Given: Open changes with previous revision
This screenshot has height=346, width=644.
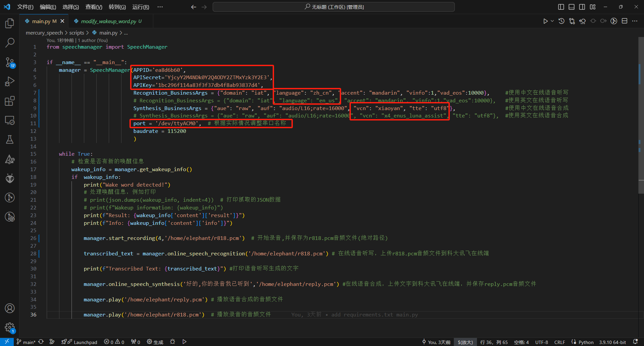Looking at the screenshot, I should pos(583,21).
